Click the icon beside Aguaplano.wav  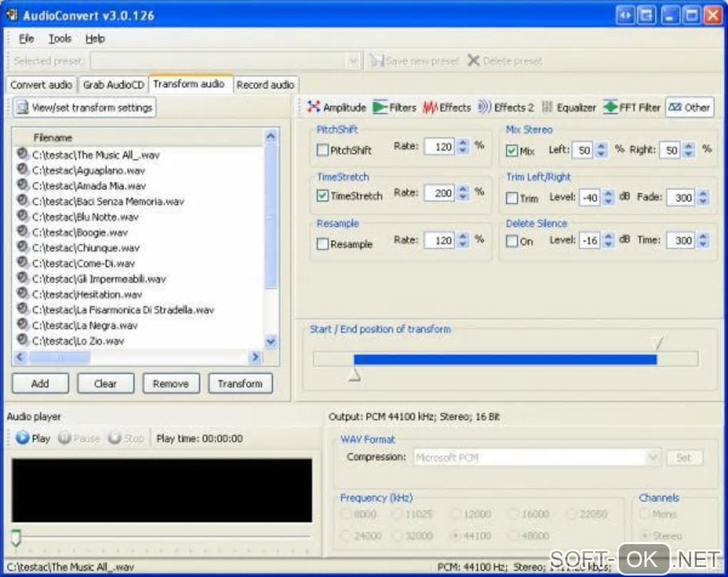[22, 169]
